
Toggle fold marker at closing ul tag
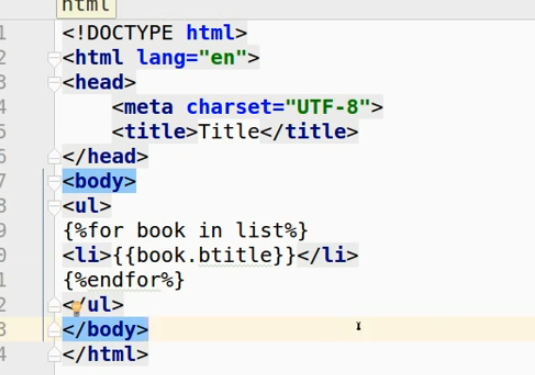(54, 305)
